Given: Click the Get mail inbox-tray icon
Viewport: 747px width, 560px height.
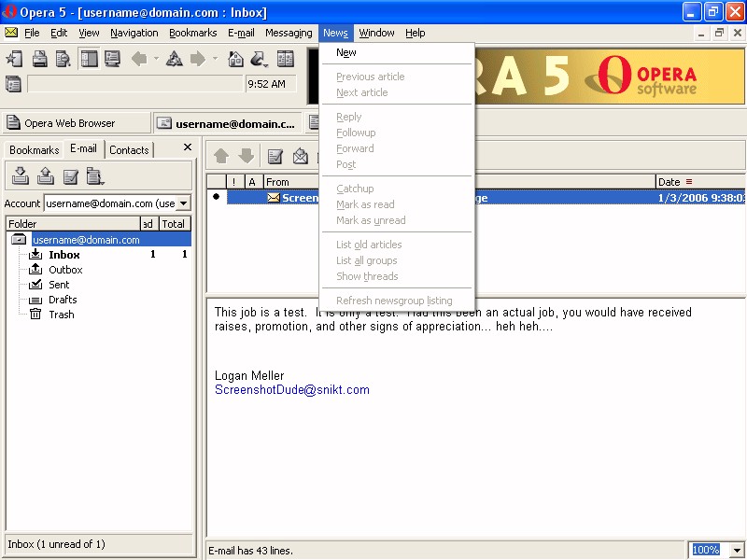Looking at the screenshot, I should tap(20, 175).
